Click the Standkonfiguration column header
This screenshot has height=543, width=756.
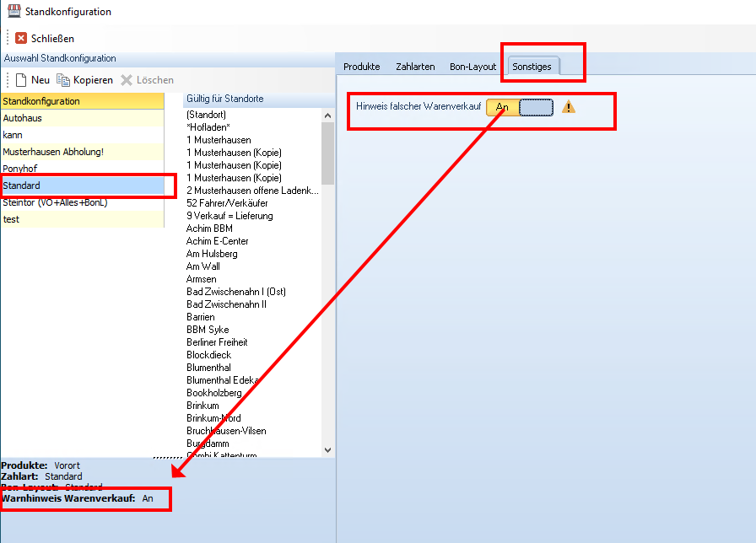[42, 101]
